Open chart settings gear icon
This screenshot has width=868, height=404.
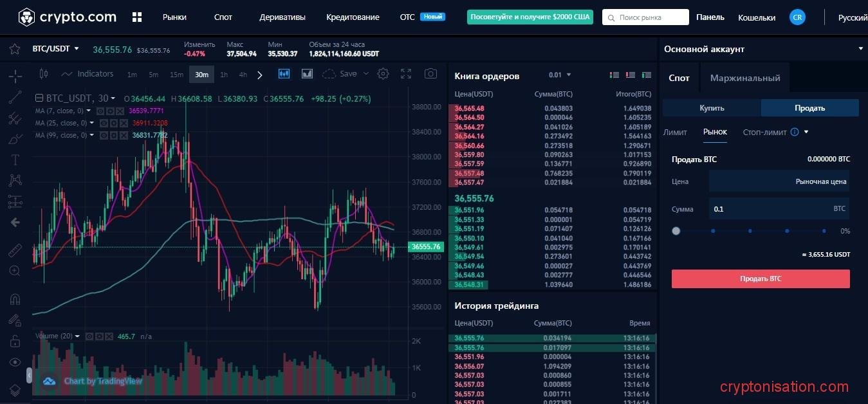pyautogui.click(x=383, y=74)
